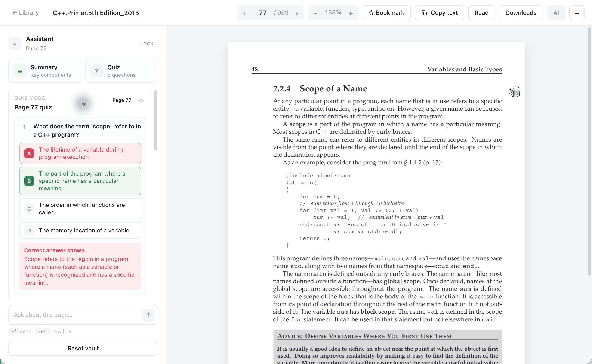This screenshot has height=364, width=592.
Task: Click the reader icon beside the section heading
Action: (x=515, y=92)
